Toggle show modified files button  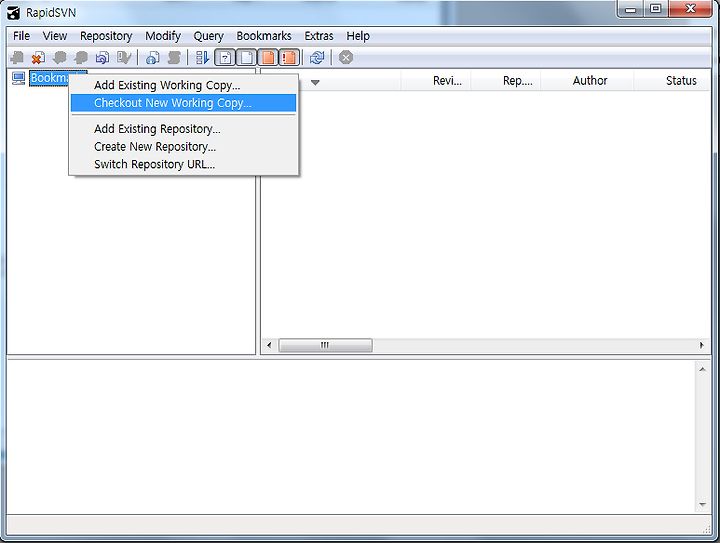pyautogui.click(x=268, y=57)
